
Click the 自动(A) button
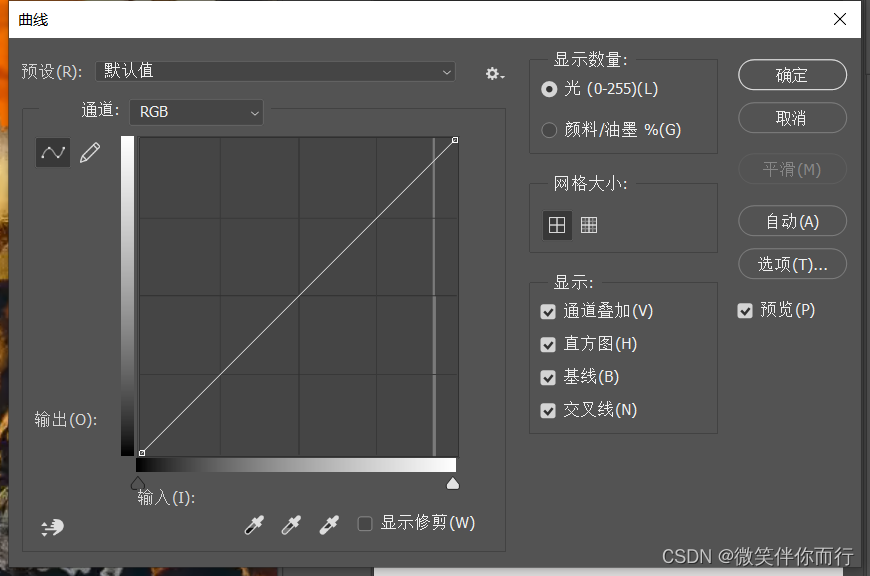click(x=792, y=221)
